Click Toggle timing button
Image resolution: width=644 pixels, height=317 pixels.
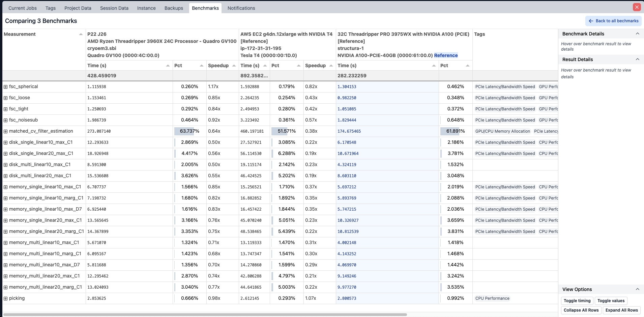tap(577, 301)
